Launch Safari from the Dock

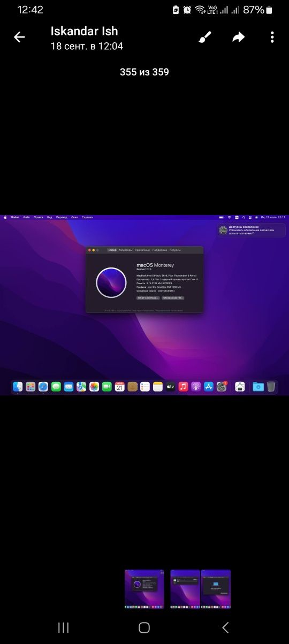[x=43, y=386]
